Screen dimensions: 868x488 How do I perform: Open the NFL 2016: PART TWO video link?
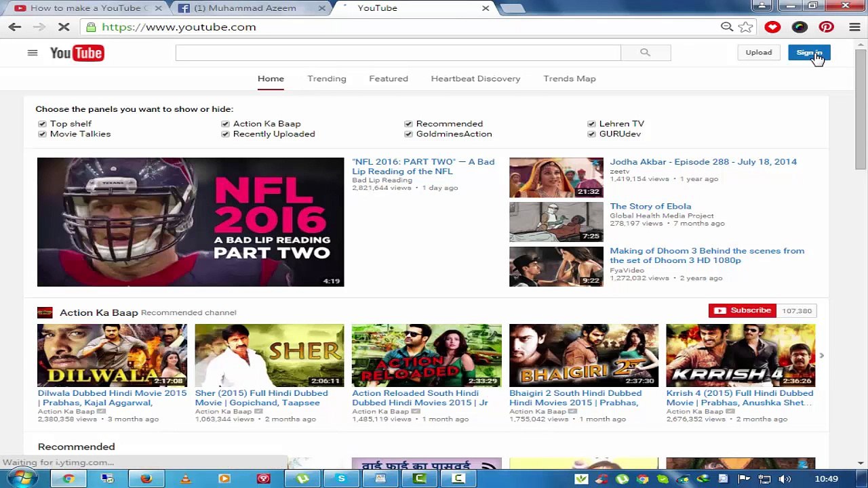423,167
